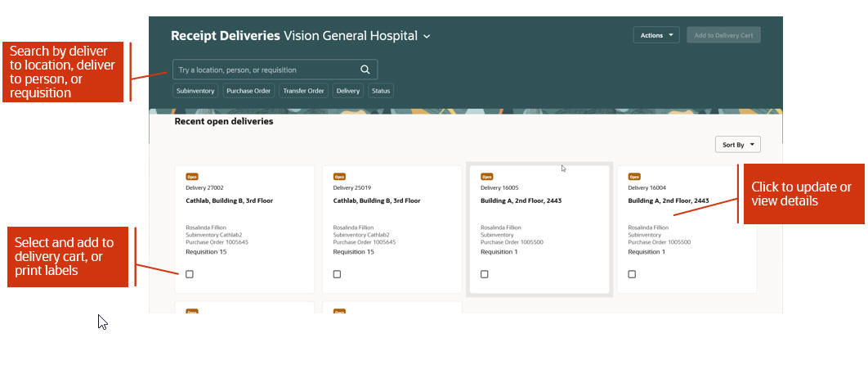The width and height of the screenshot is (868, 374).
Task: Click Open status badge on Delivery 25019
Action: 339,177
